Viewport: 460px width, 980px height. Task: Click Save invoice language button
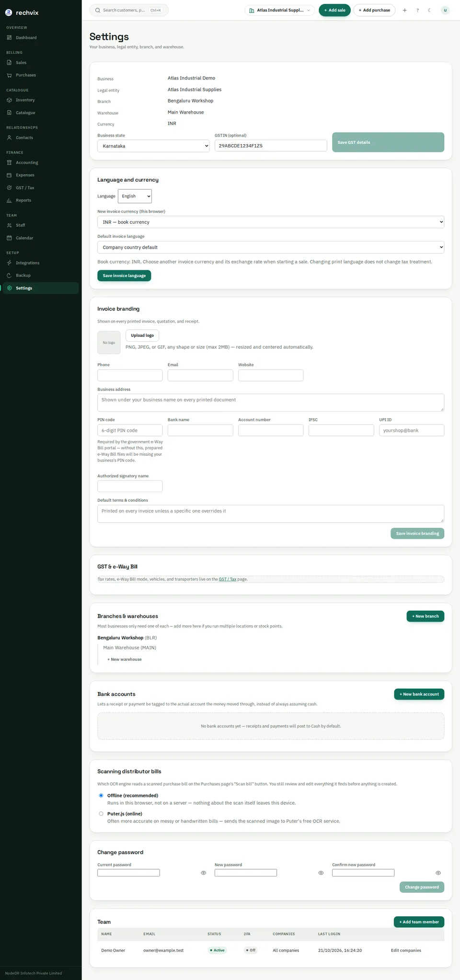tap(124, 276)
